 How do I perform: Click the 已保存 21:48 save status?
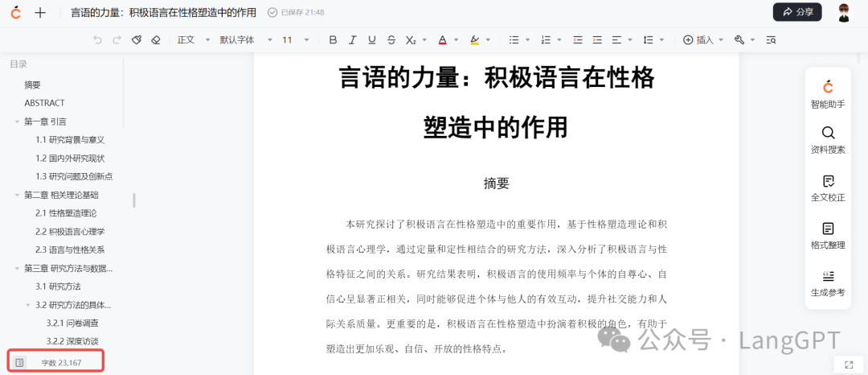click(296, 12)
